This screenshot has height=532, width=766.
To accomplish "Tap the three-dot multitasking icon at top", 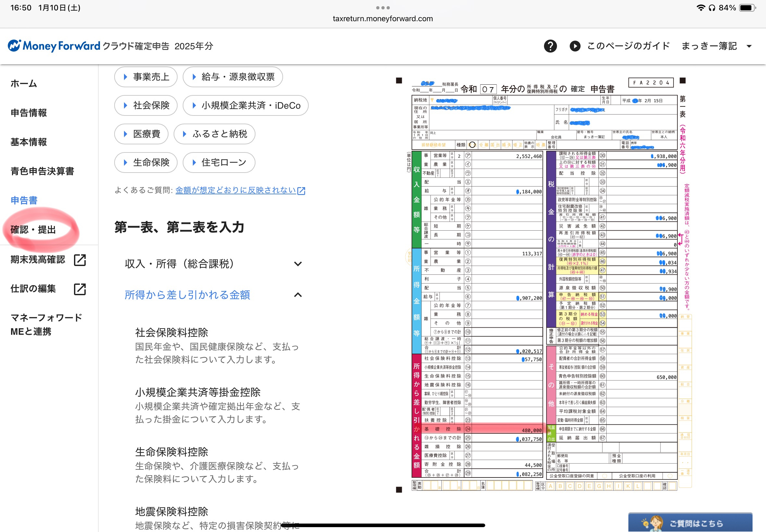I will point(383,8).
